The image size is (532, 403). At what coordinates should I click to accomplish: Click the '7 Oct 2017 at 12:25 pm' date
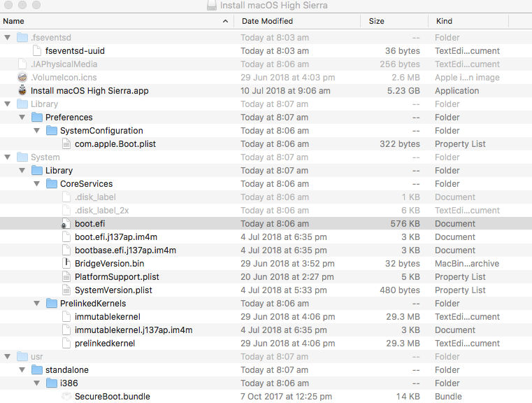point(286,397)
